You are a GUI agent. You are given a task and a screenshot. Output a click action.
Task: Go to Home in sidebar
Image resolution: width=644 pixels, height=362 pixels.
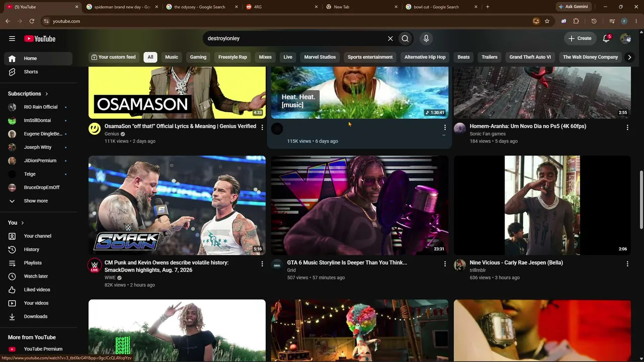[x=38, y=58]
